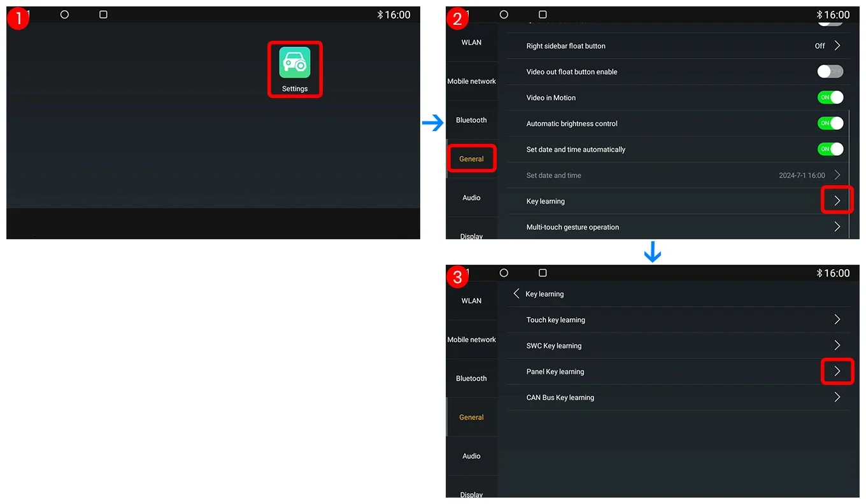The width and height of the screenshot is (866, 504).
Task: Open Touch key learning entry
Action: [x=678, y=319]
